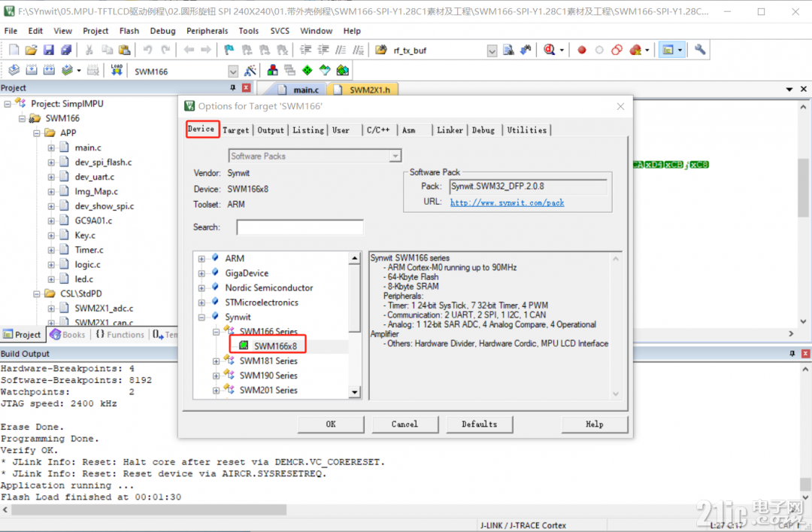
Task: Click the editor vertical scrollbar thumb
Action: [803, 188]
